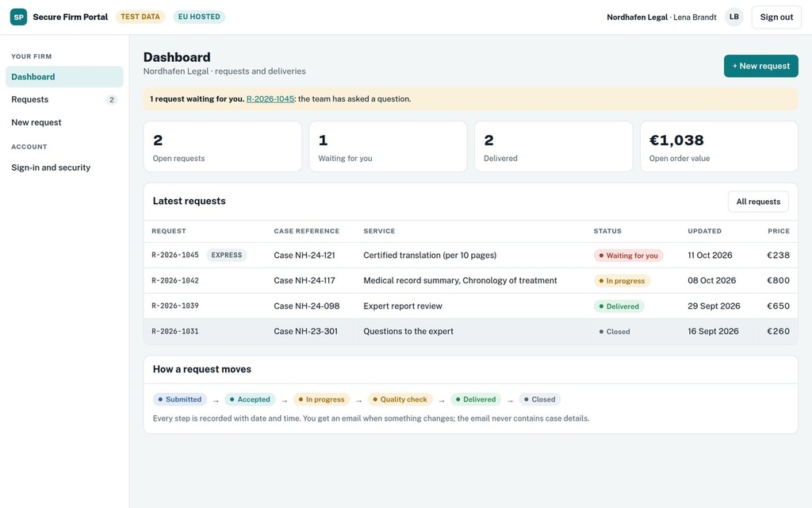Click Case NH-24-117 reference
Screen dimensions: 812x508
(304, 280)
